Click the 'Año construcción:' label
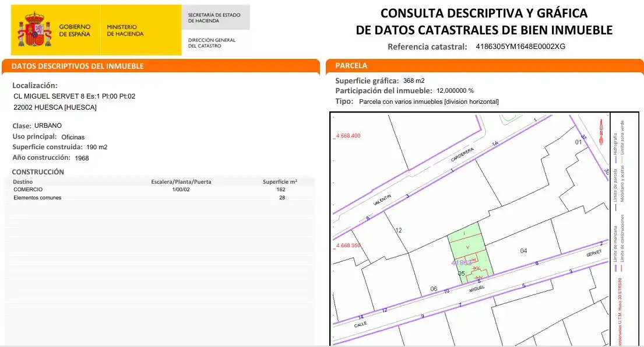 (41, 157)
